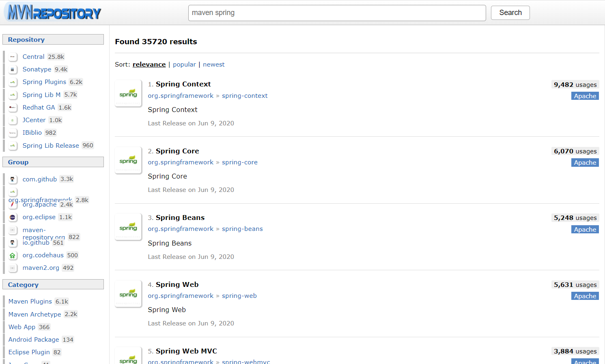The height and width of the screenshot is (364, 605).
Task: Click the org.springframework group icon
Action: 13,192
